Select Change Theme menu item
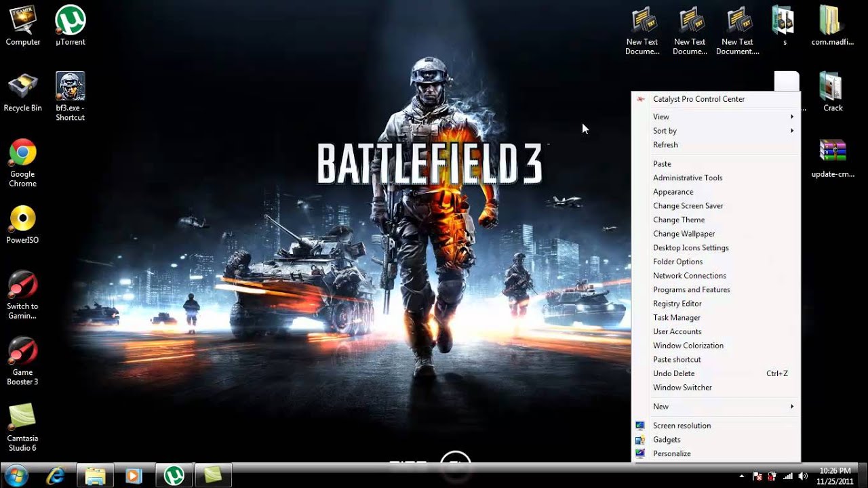 click(x=715, y=220)
